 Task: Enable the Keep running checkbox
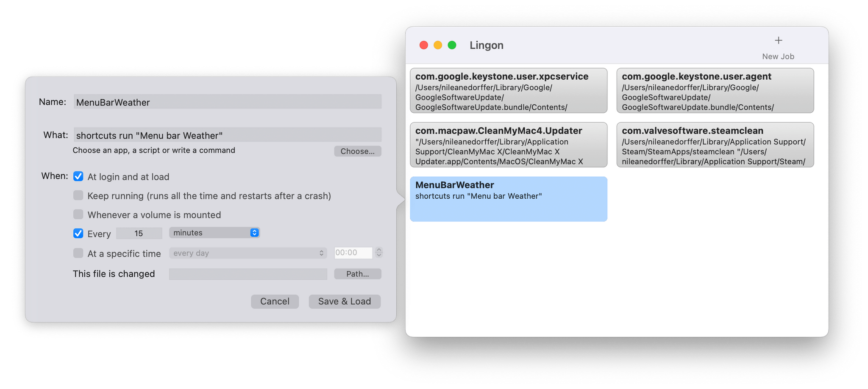78,195
